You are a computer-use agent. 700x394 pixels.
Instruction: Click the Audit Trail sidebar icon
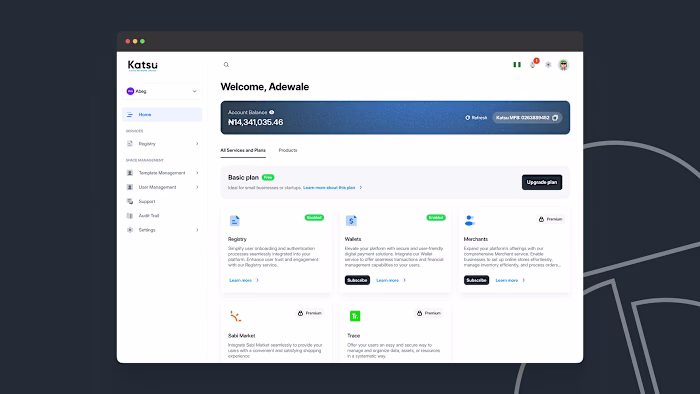[130, 216]
